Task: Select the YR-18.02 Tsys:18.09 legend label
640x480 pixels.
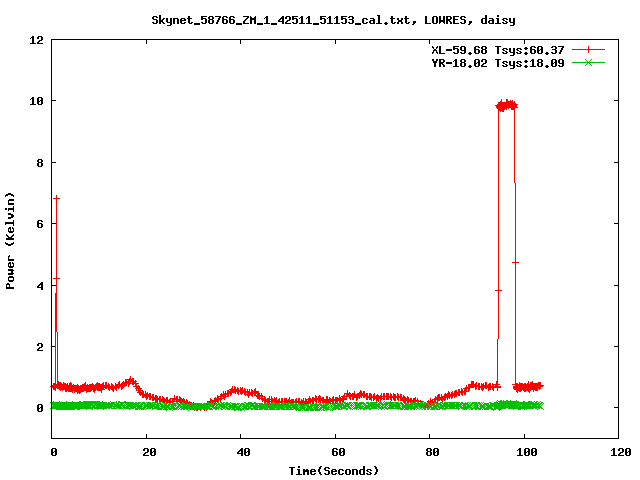Action: coord(498,63)
